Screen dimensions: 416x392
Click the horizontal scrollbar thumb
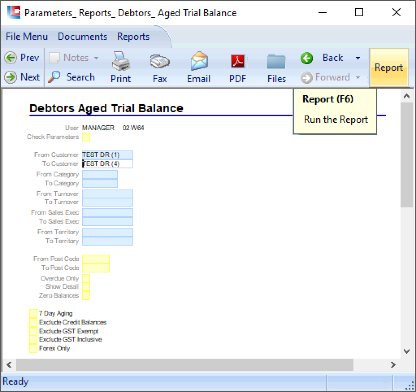tap(185, 365)
